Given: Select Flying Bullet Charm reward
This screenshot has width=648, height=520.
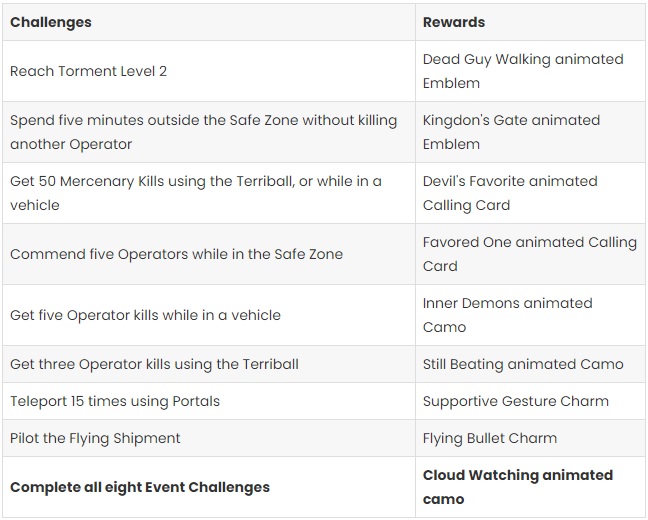Looking at the screenshot, I should pyautogui.click(x=490, y=438).
